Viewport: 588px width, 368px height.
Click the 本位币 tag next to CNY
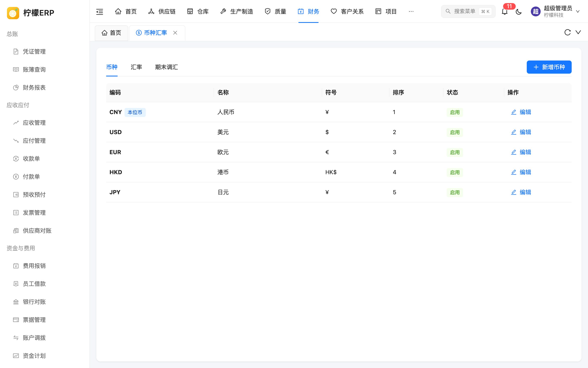(x=135, y=112)
